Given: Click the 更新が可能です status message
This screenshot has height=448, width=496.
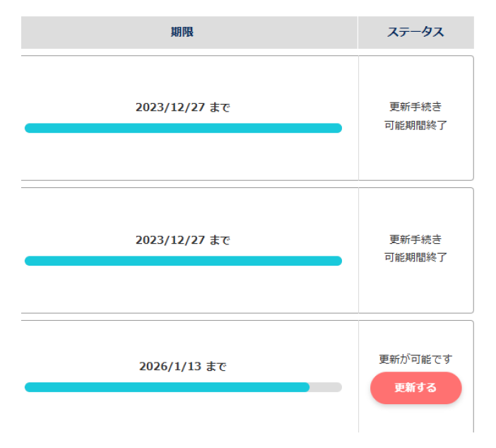Looking at the screenshot, I should click(x=415, y=359).
